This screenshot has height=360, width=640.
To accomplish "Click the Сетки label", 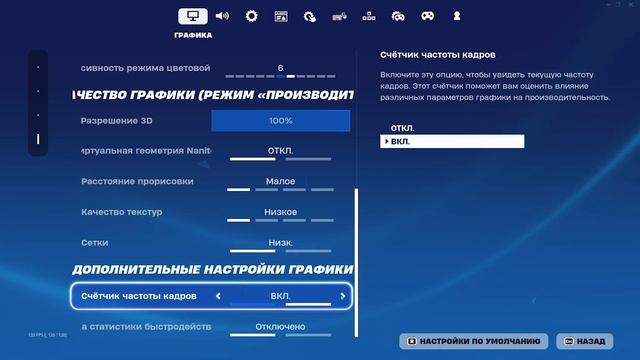I will 95,242.
